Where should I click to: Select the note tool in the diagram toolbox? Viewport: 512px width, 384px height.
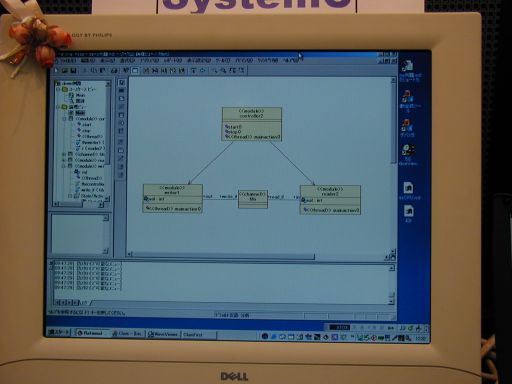click(x=122, y=99)
